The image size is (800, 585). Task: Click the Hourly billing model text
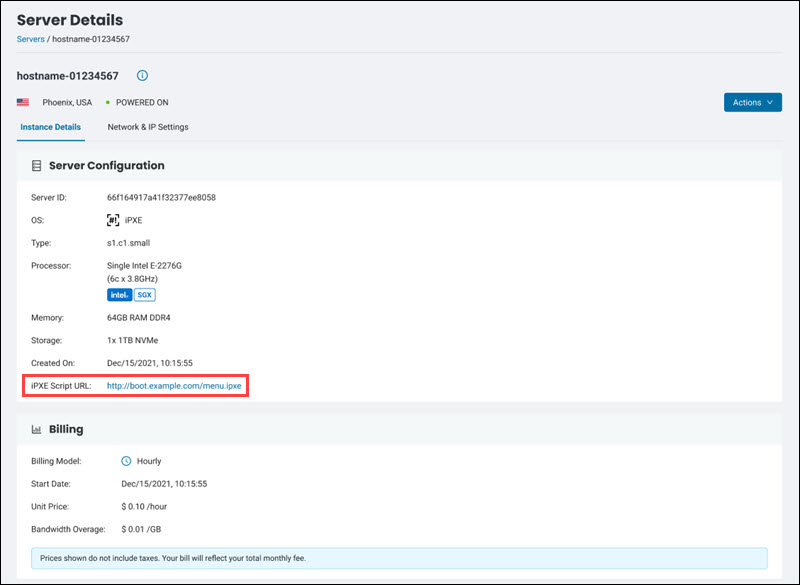point(149,461)
